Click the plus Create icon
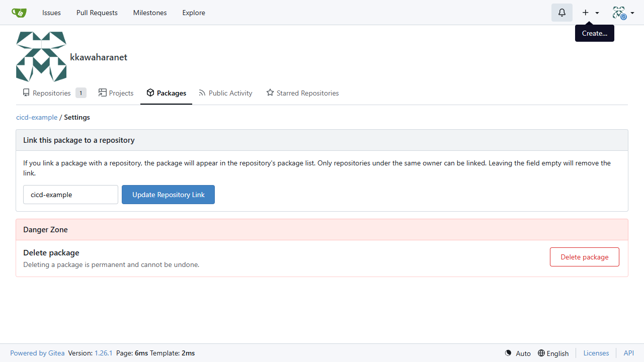 pyautogui.click(x=585, y=13)
